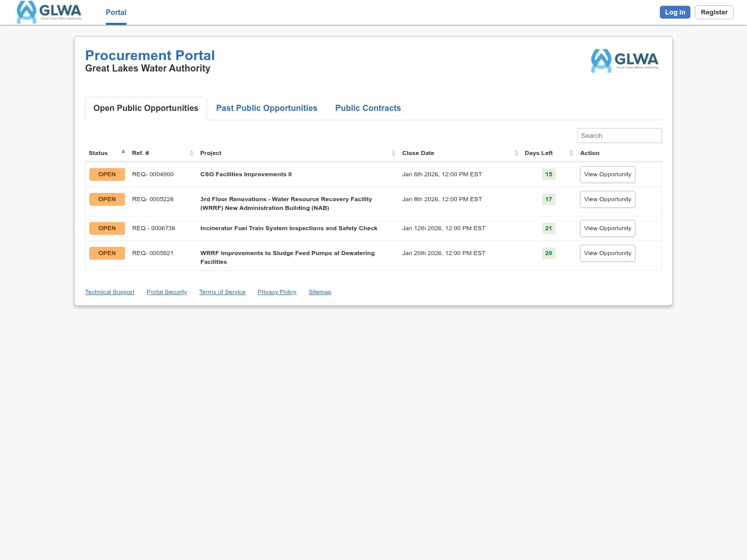Click the Register button

coord(714,12)
